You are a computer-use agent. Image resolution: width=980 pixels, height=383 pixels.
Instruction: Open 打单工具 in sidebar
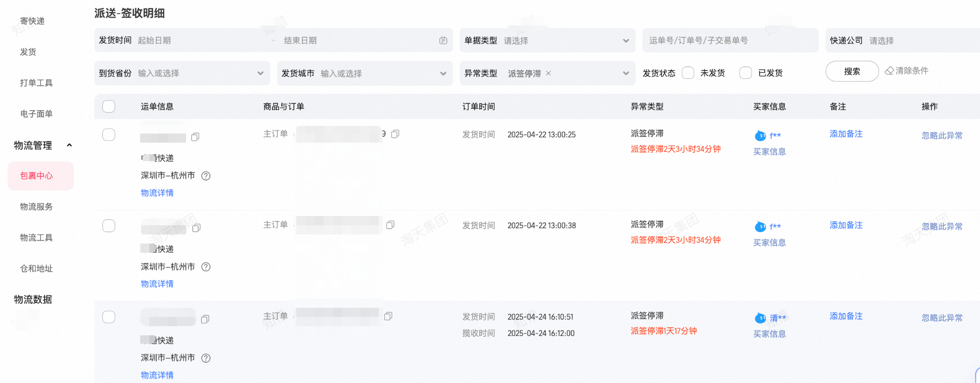[36, 83]
